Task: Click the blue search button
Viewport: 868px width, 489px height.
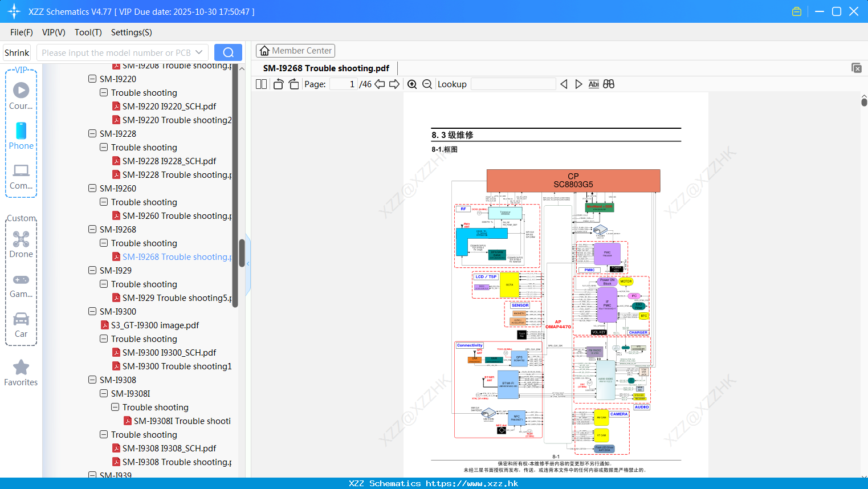Action: point(228,52)
